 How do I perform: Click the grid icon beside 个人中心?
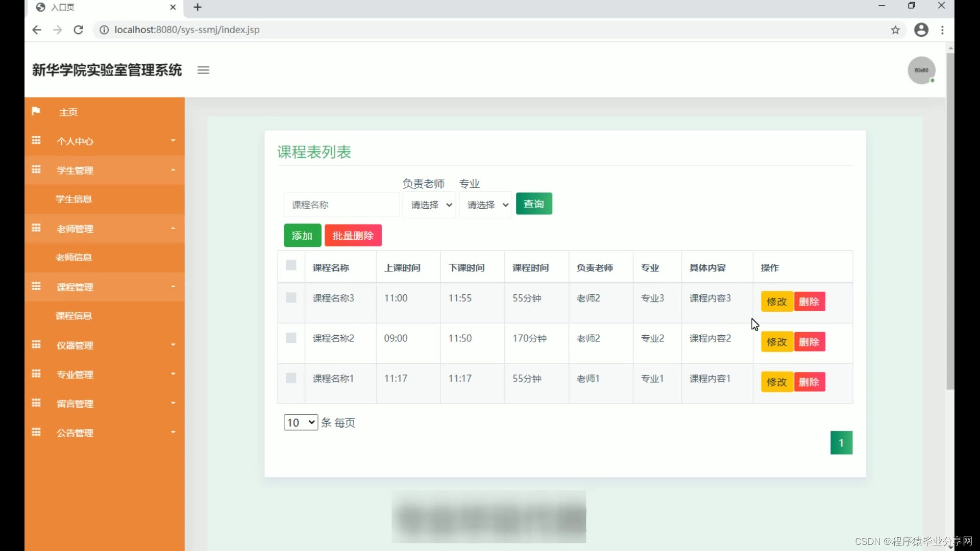point(36,140)
